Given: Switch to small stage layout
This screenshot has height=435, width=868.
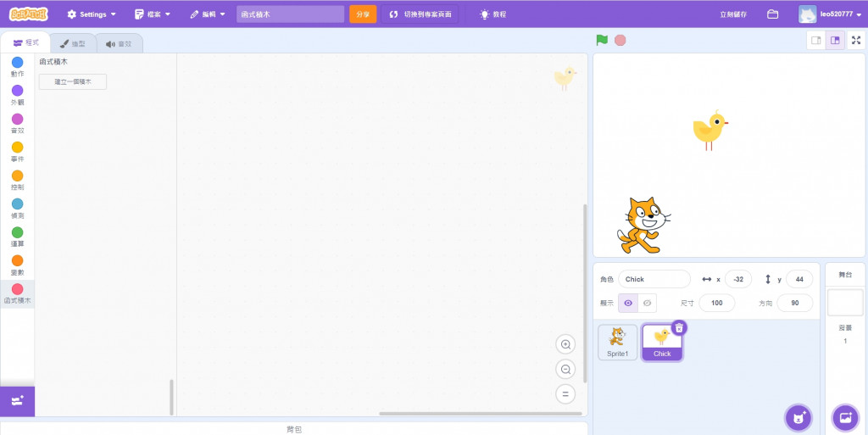Looking at the screenshot, I should click(816, 40).
